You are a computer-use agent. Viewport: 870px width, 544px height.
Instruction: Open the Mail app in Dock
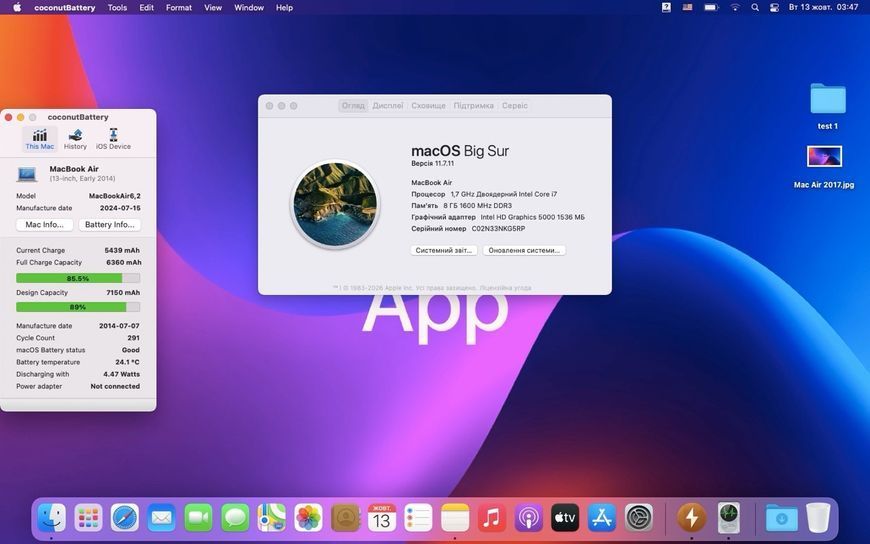click(161, 518)
